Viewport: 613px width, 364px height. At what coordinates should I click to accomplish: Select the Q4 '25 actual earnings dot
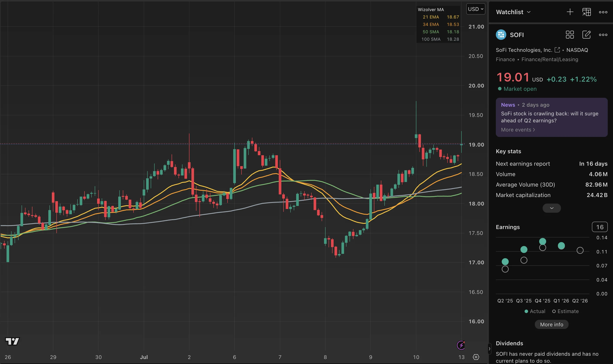(x=542, y=241)
